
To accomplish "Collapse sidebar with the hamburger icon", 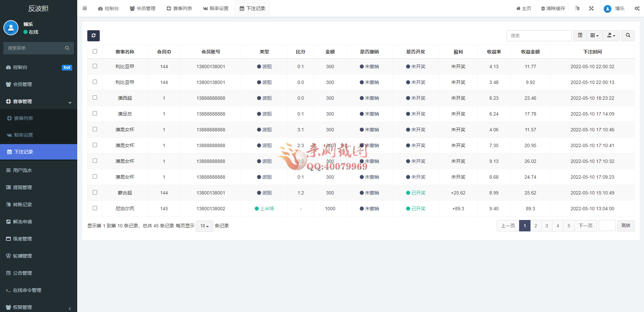I will pos(85,8).
